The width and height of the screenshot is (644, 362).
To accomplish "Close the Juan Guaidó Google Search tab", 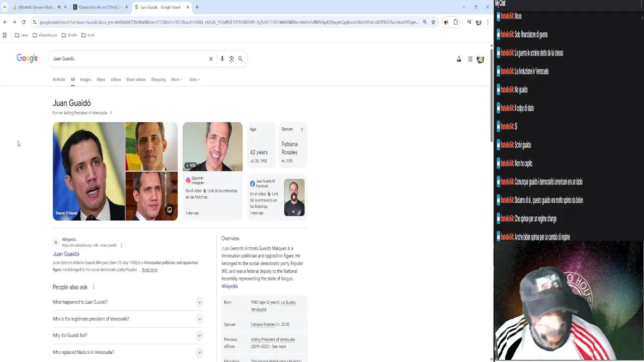I will [x=188, y=7].
